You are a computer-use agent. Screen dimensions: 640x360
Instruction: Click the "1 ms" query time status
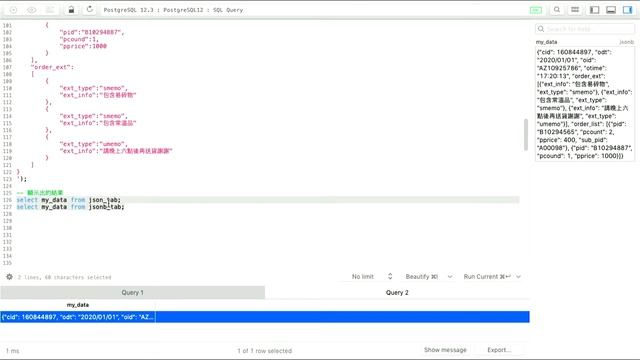[x=12, y=351]
